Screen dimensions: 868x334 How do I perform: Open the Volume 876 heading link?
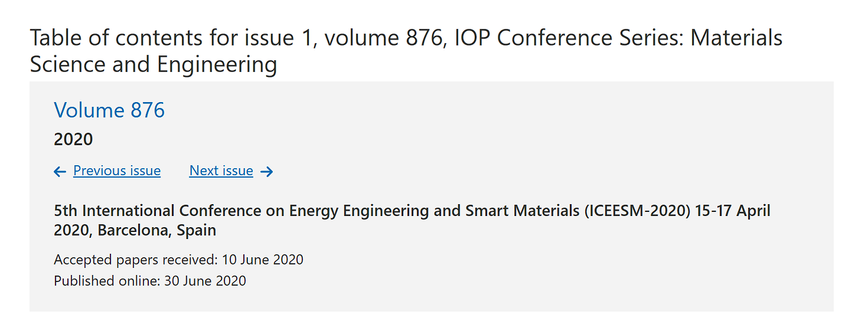tap(109, 110)
